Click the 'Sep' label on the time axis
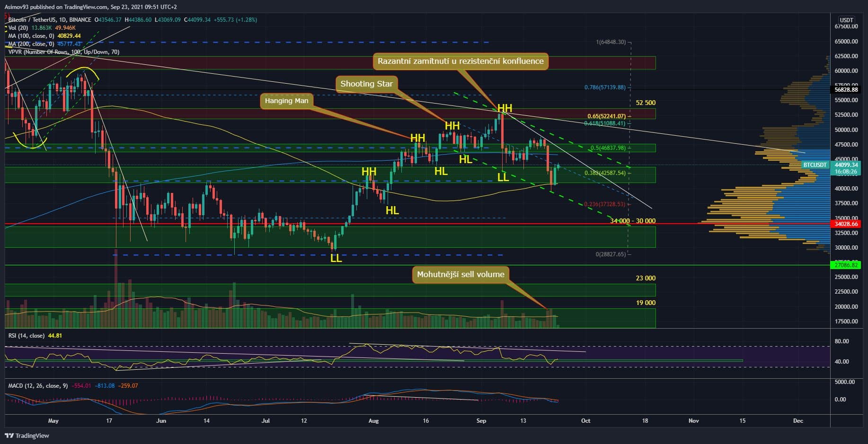 (x=481, y=421)
